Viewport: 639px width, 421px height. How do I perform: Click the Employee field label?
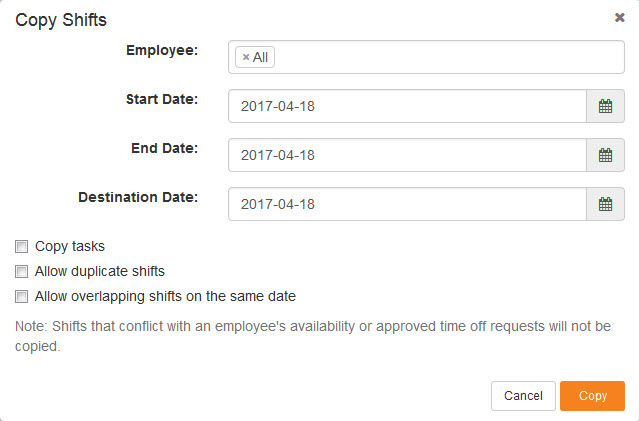[162, 50]
